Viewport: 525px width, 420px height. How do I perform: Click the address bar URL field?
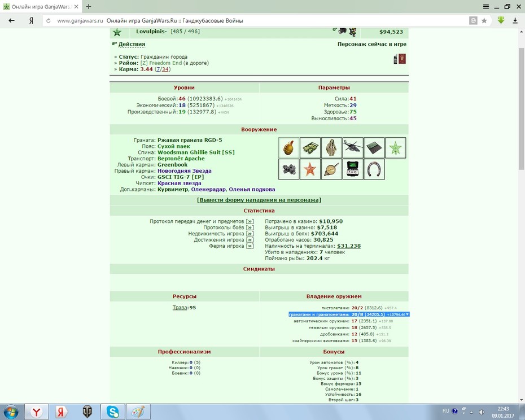(x=255, y=21)
